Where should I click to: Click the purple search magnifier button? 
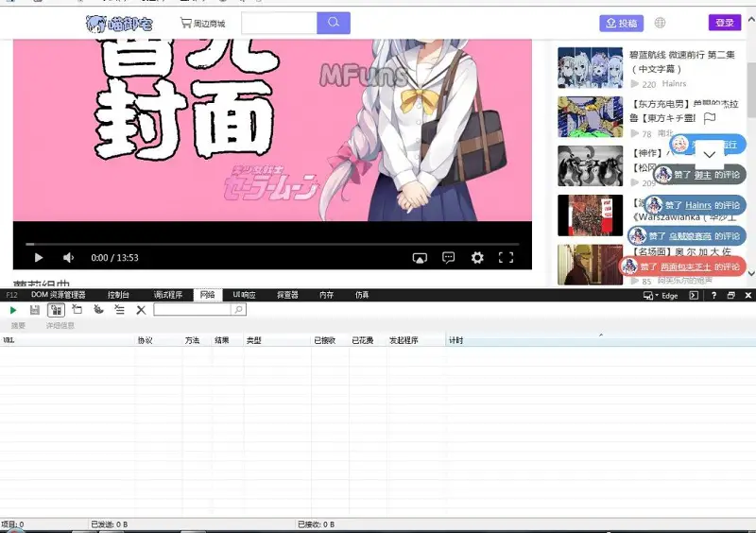[x=334, y=23]
